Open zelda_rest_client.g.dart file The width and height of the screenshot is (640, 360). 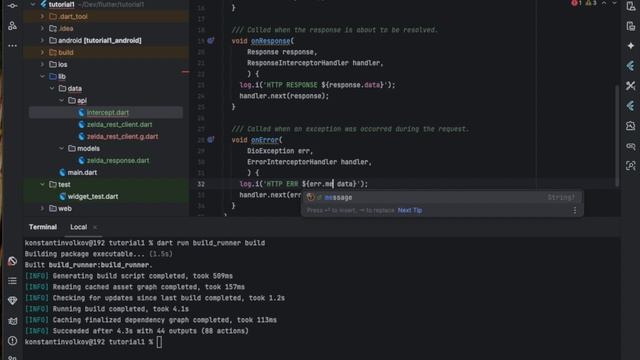[122, 137]
